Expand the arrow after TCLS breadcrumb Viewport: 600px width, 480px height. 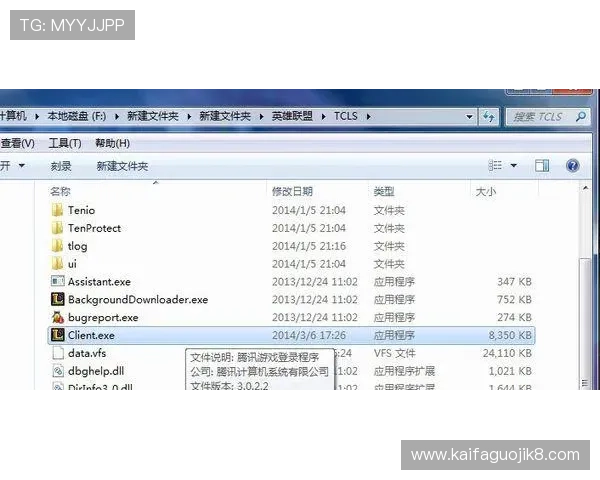click(x=368, y=116)
